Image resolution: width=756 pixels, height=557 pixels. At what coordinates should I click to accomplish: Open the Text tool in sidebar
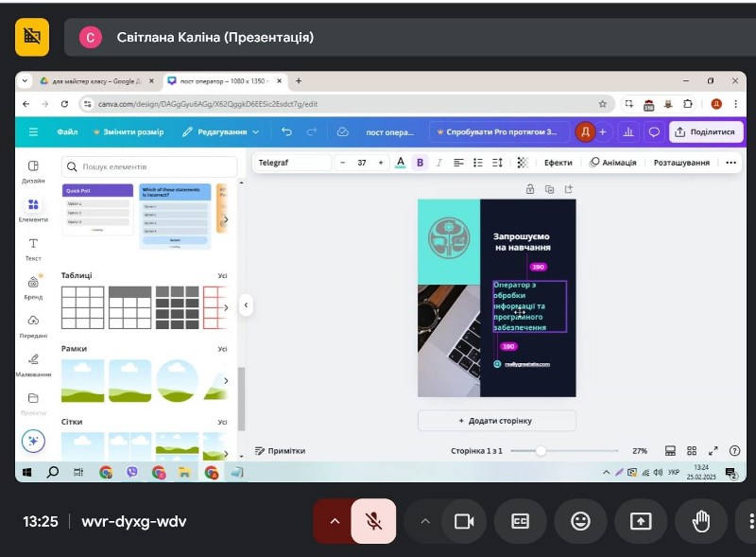[33, 249]
